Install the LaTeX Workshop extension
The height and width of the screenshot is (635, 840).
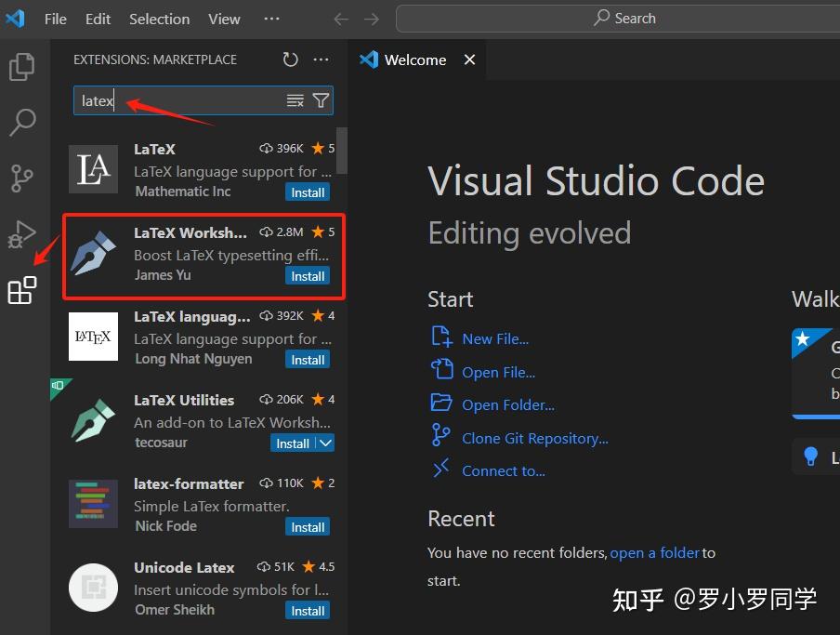[x=308, y=276]
